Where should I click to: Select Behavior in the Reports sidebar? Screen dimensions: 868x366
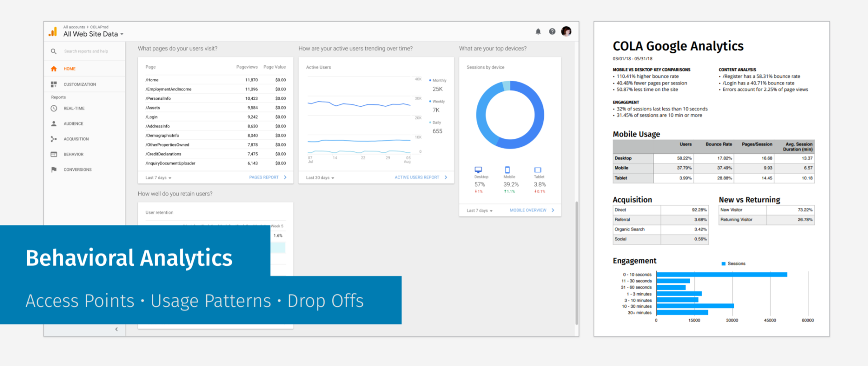(x=73, y=155)
